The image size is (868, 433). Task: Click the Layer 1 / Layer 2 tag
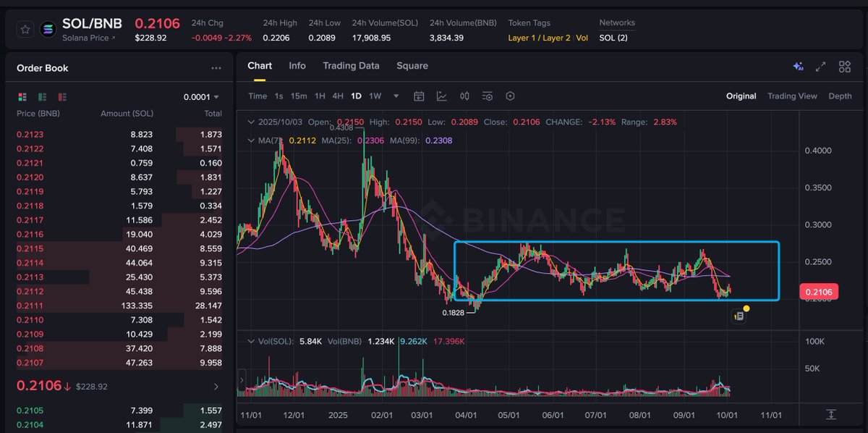pos(539,38)
